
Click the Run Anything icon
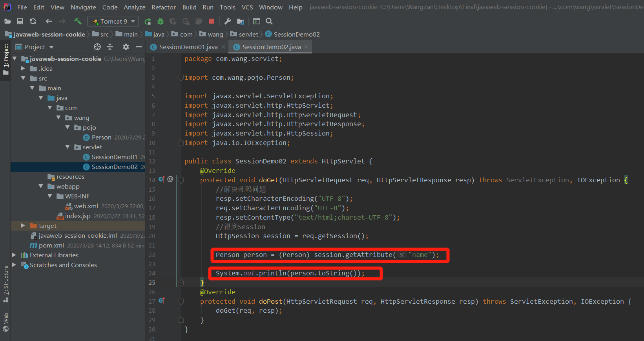[257, 21]
